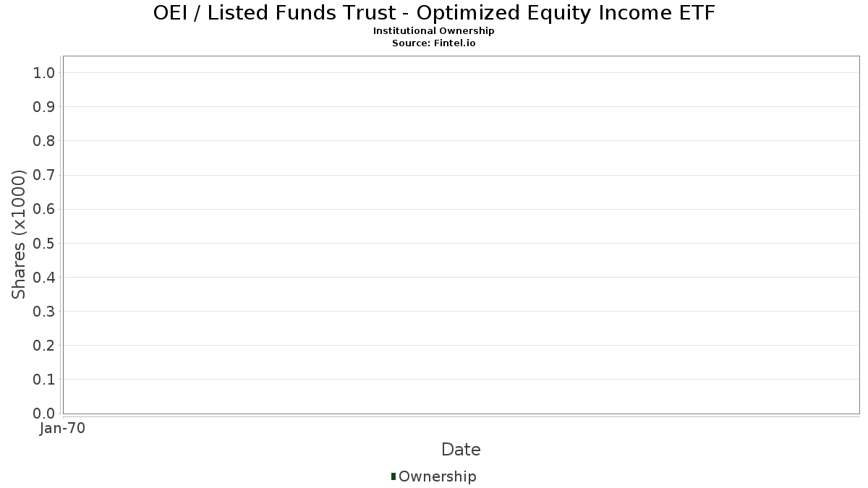Select the 0.4 y-axis tick label
Screen dimensions: 868x488
44,277
